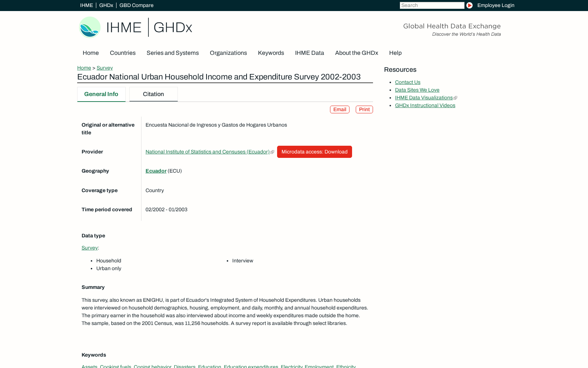Open Series and Systems menu
This screenshot has height=368, width=588.
173,53
